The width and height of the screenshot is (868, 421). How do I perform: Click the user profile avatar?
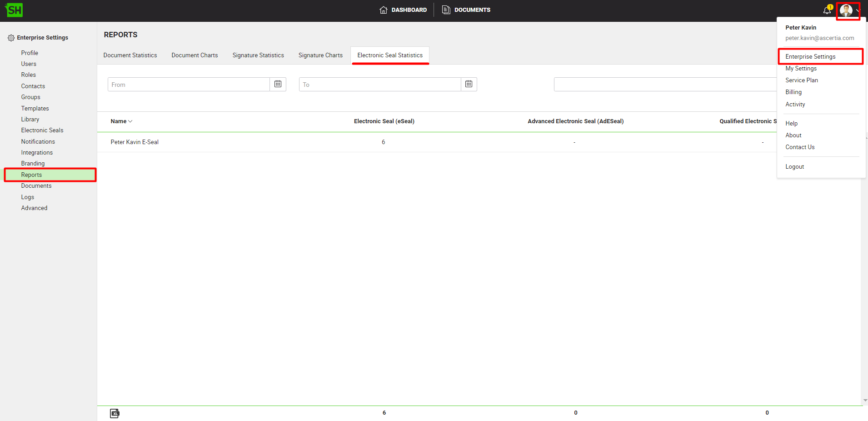846,10
